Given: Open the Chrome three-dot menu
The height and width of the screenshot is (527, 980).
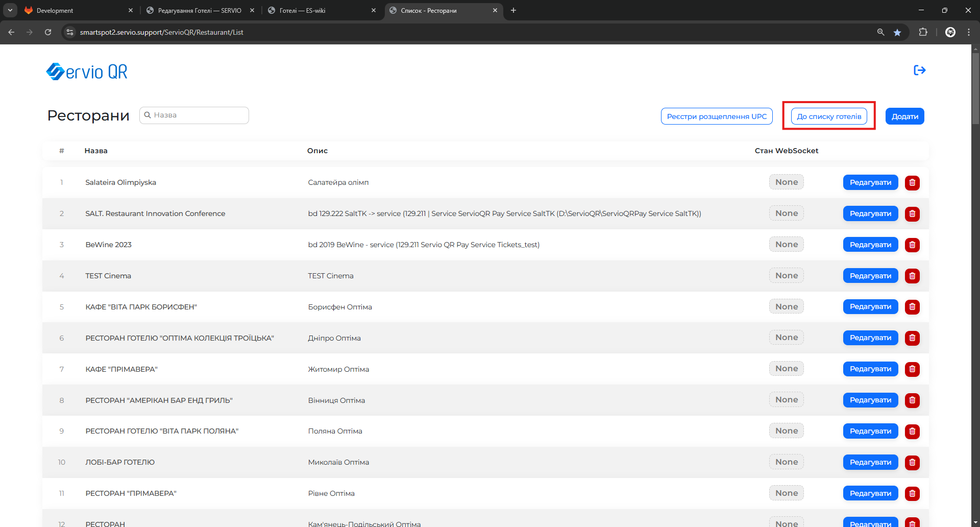Looking at the screenshot, I should point(969,32).
